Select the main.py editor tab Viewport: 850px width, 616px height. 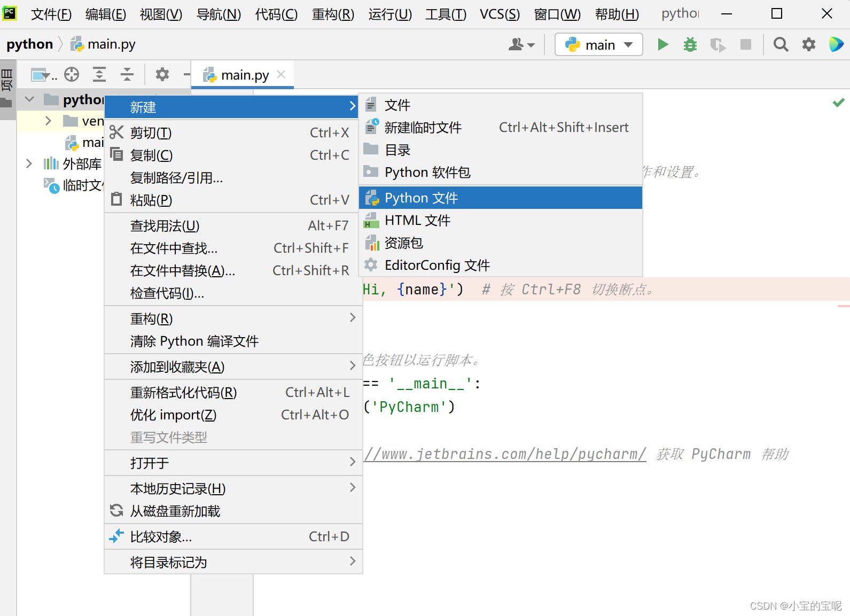pos(242,75)
